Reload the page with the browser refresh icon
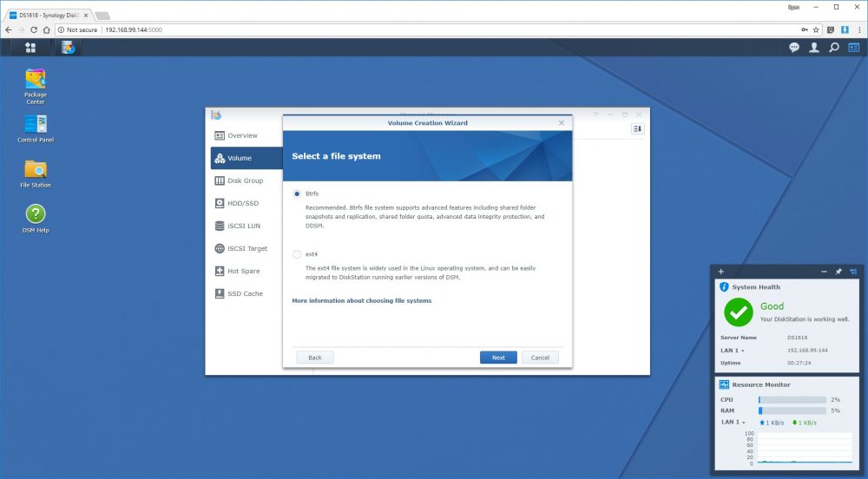868x479 pixels. 34,30
